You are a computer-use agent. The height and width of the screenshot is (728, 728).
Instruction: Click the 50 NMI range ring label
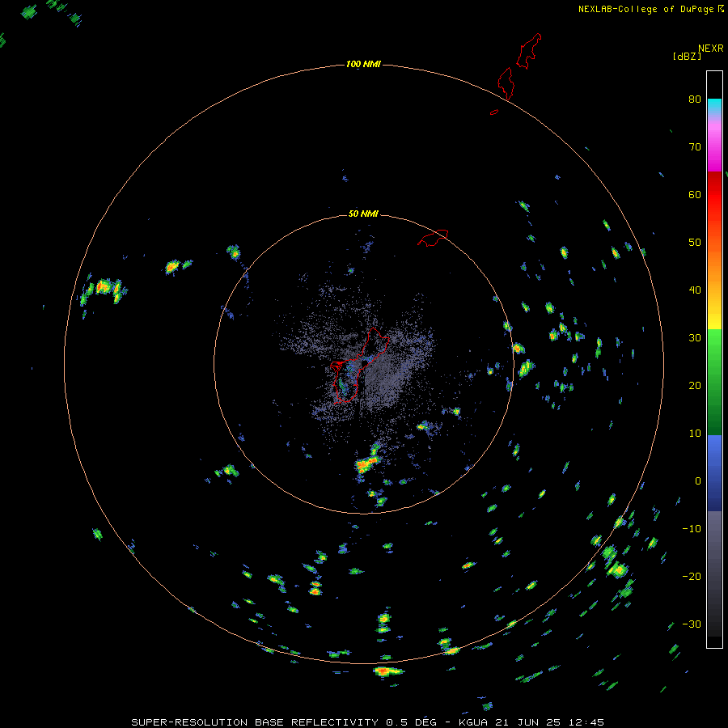pyautogui.click(x=363, y=214)
